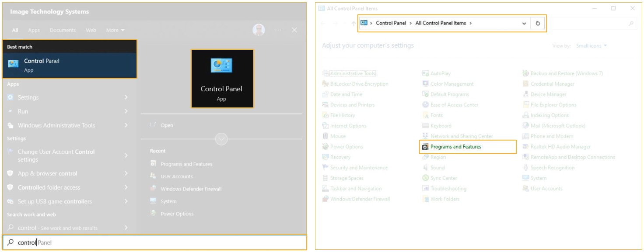Viewport: 644px width, 252px height.
Task: Click Open action for Control Panel
Action: click(167, 125)
